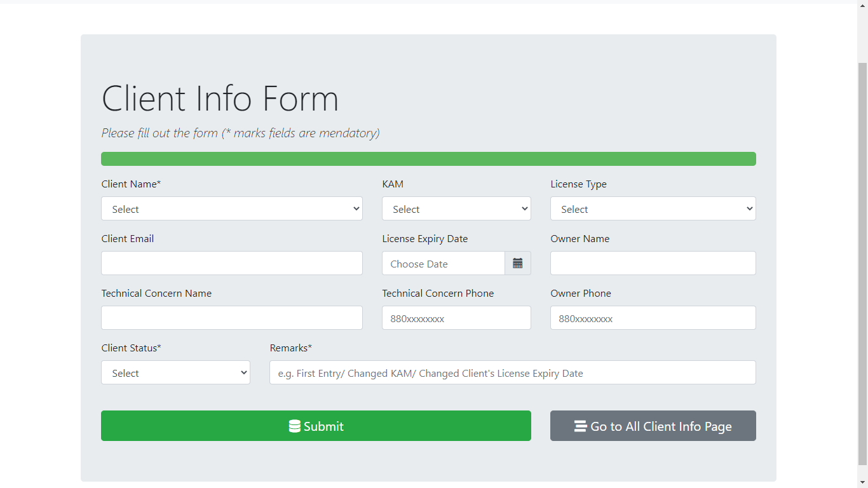Click the Technical Concern Phone field
This screenshot has width=868, height=488.
(456, 318)
